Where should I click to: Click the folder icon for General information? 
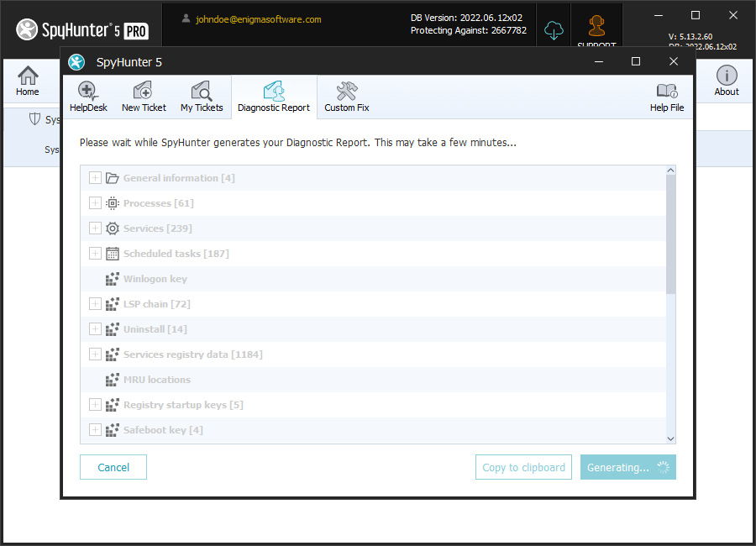[x=113, y=178]
